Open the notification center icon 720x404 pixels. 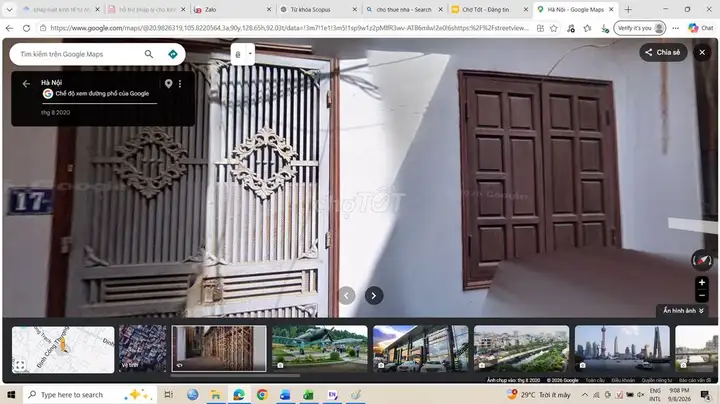[705, 395]
